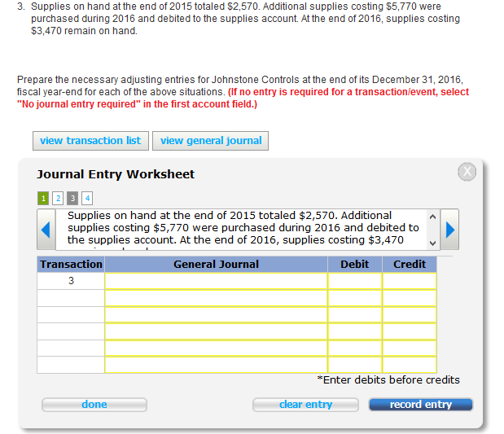The width and height of the screenshot is (504, 434).
Task: Select worksheet tab 2
Action: pos(58,198)
